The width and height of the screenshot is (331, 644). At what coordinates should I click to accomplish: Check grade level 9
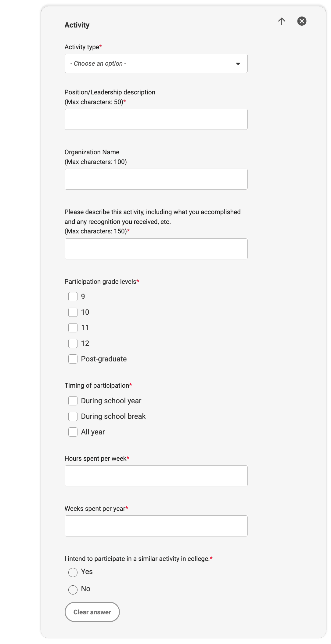click(x=73, y=297)
